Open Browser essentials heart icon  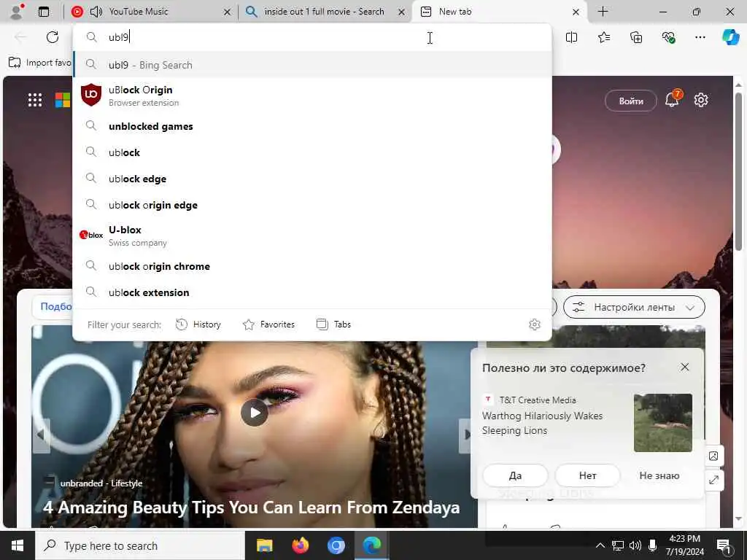[x=668, y=37]
